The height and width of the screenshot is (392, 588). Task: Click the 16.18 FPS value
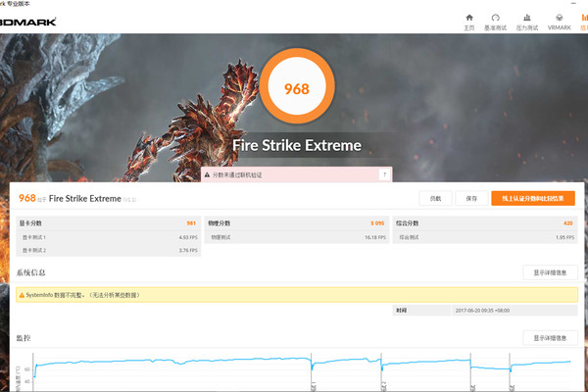coord(375,237)
